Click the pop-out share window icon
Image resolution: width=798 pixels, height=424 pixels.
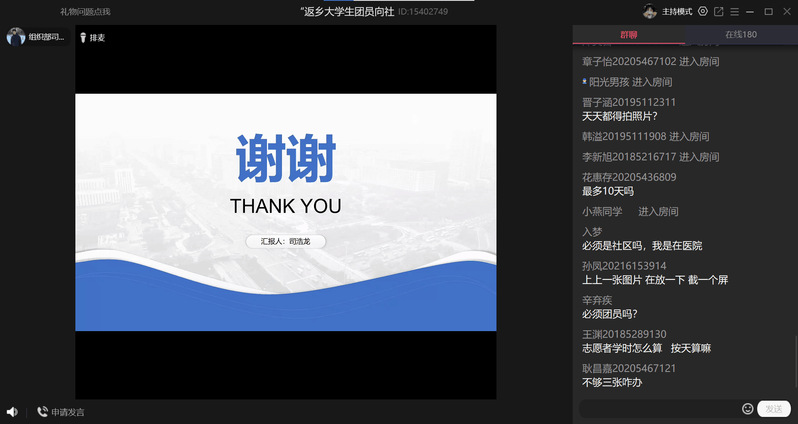(719, 11)
